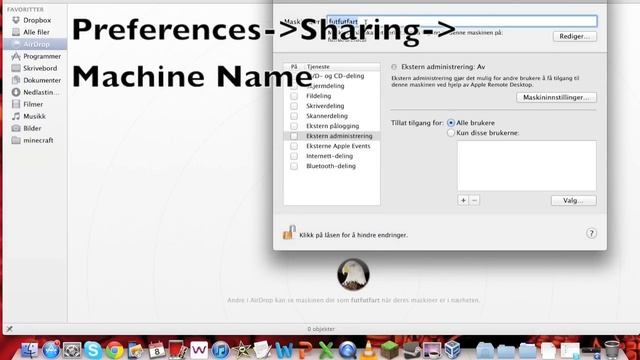Enable the Skriverdeling checkbox
640x360 pixels.
(x=294, y=106)
